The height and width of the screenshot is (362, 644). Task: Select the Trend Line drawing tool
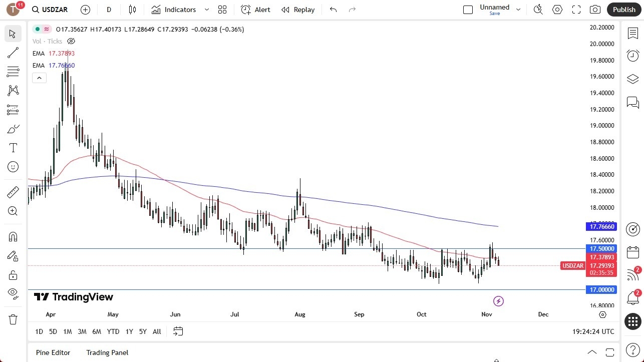pyautogui.click(x=13, y=53)
